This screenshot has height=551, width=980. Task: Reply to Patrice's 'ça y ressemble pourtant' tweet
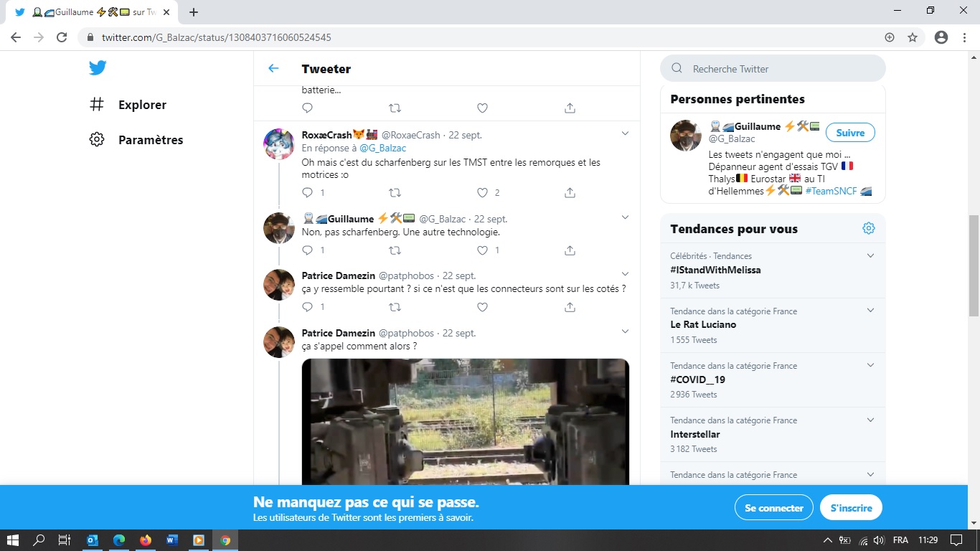pos(308,307)
